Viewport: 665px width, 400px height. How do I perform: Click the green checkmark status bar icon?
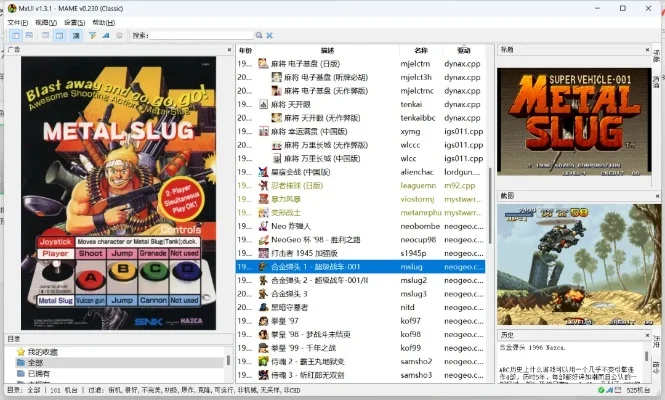601,390
